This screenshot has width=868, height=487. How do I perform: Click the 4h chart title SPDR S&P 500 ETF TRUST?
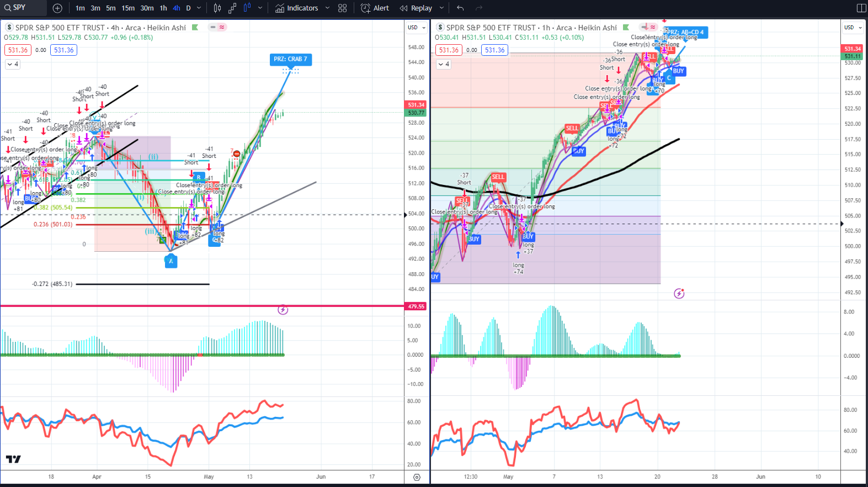point(60,28)
